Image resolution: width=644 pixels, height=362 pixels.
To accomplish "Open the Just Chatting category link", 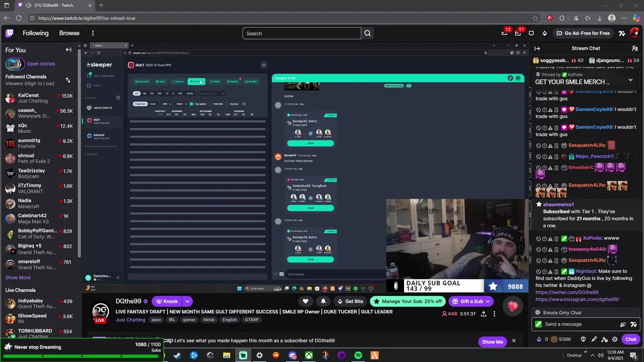I will pos(130,320).
